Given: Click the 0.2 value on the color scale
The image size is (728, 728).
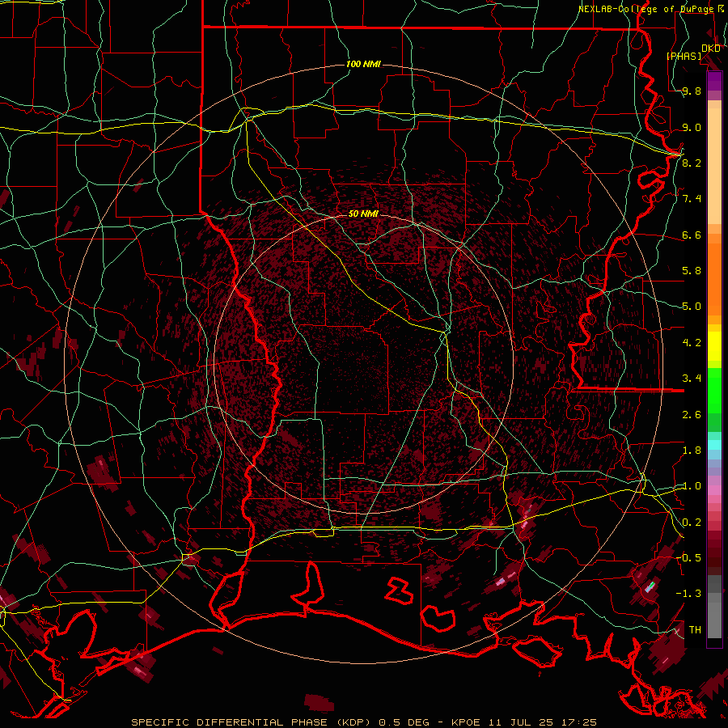Looking at the screenshot, I should pyautogui.click(x=692, y=523).
